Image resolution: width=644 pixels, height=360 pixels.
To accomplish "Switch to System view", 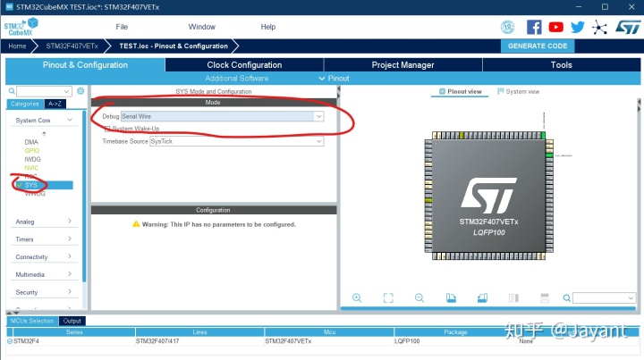I will 518,91.
